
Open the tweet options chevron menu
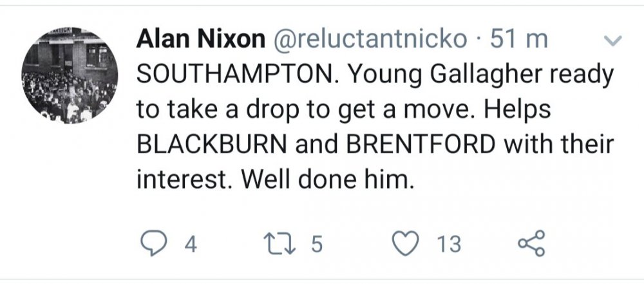click(612, 41)
